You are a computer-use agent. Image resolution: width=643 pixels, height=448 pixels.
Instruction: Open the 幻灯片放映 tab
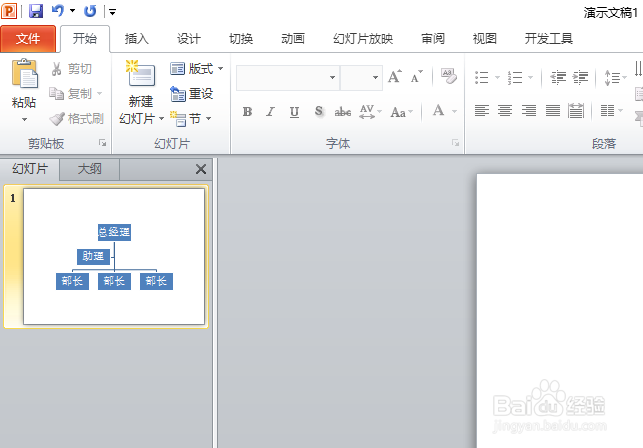click(x=363, y=39)
